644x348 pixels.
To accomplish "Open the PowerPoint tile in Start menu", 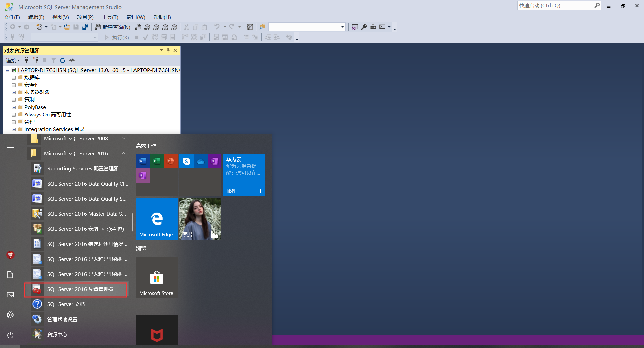I will pyautogui.click(x=171, y=161).
